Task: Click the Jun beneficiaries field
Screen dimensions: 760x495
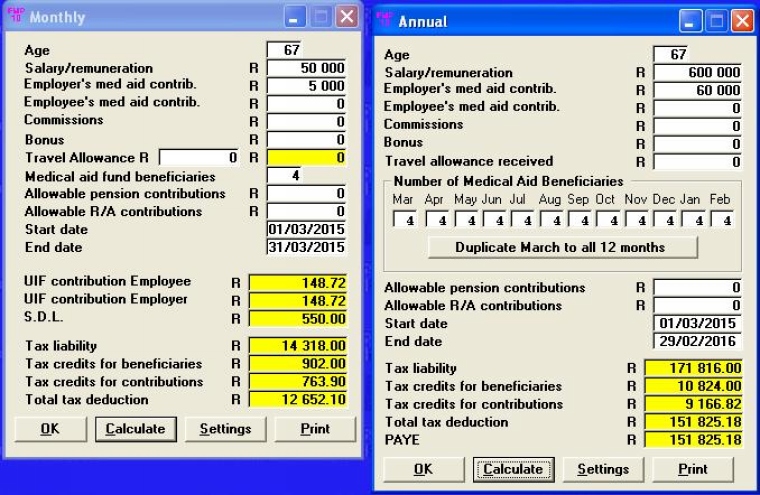Action: [494, 220]
